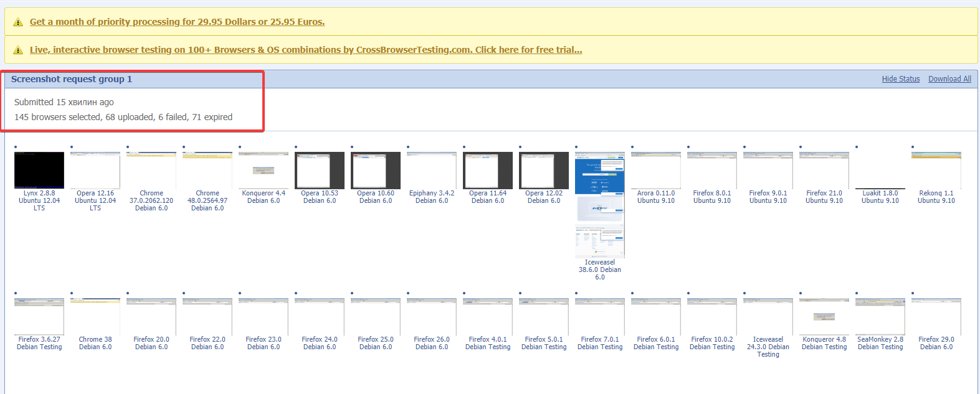Viewport: 980px width, 394px height.
Task: Click the Lynx 2.8.8 Ubuntu 12.04 LTS label
Action: click(39, 201)
